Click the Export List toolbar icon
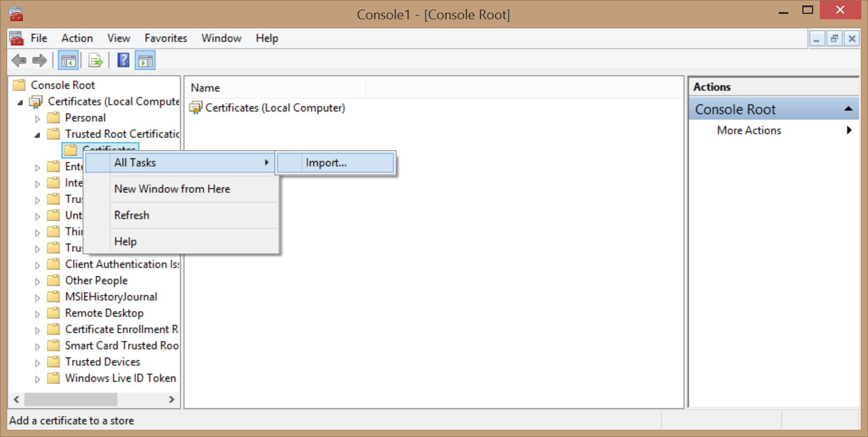The image size is (868, 437). (95, 60)
